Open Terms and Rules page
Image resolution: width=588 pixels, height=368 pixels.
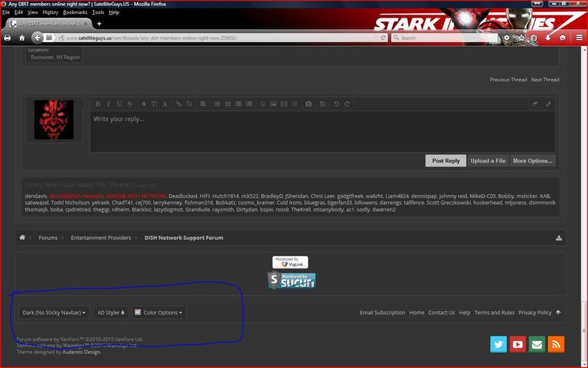495,313
